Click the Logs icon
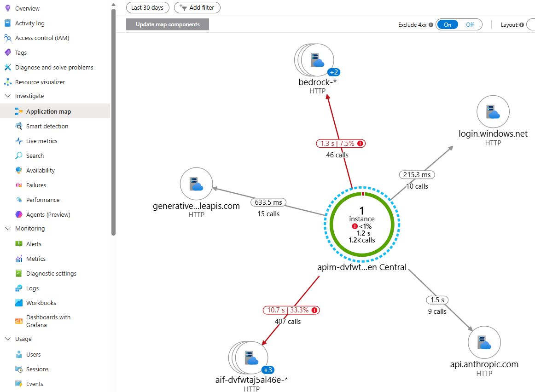 pyautogui.click(x=19, y=288)
